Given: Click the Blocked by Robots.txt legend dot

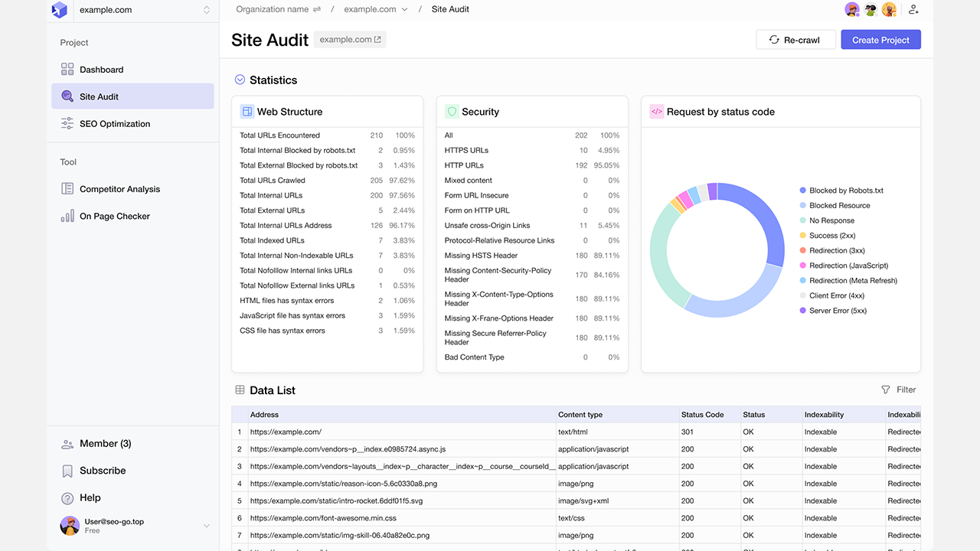Looking at the screenshot, I should click(x=802, y=191).
